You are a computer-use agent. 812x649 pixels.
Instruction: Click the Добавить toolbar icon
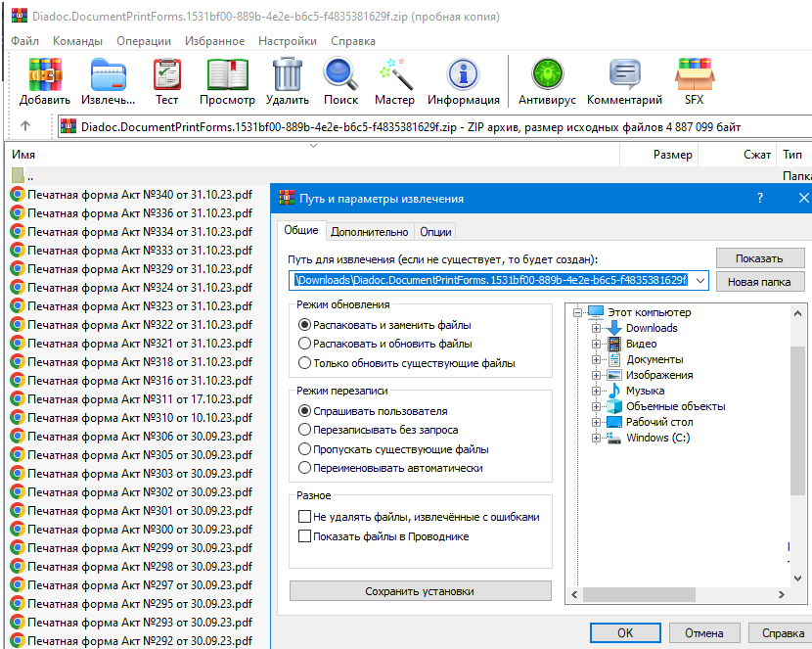[x=46, y=75]
